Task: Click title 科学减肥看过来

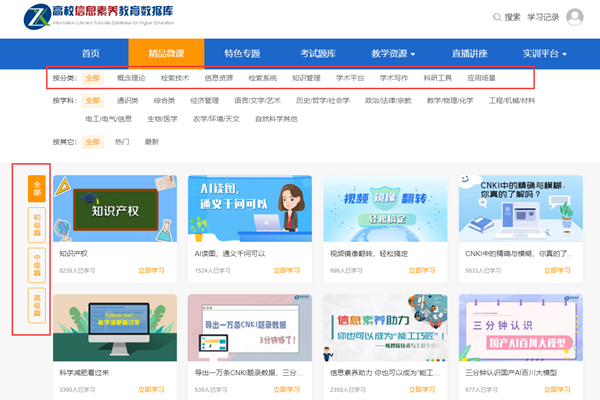Action: tap(84, 373)
